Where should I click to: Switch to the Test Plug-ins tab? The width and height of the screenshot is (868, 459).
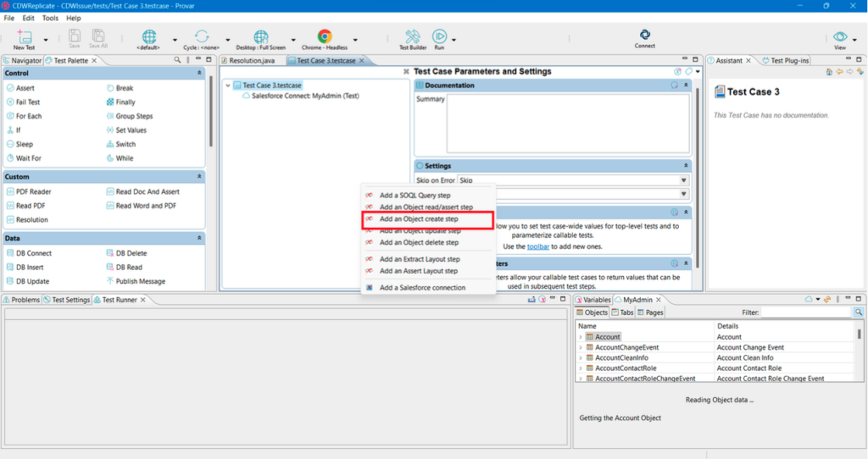coord(786,60)
